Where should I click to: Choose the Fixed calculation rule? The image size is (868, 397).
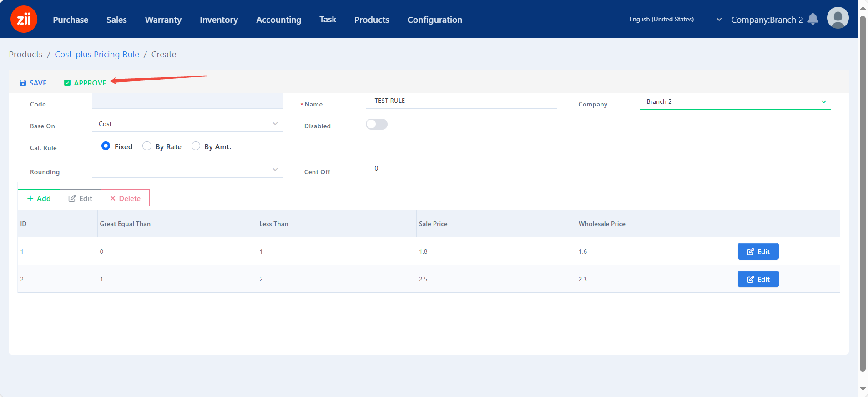click(x=106, y=146)
